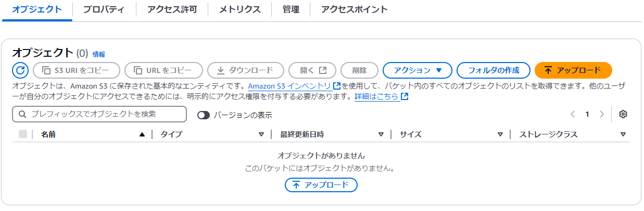Toggle バージョンの表示 switch

click(204, 115)
